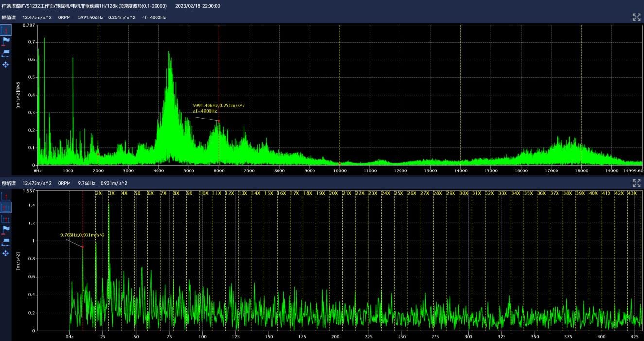
Task: Click the 9.766Hz cursor annotation in envelope chart
Action: coord(82,235)
